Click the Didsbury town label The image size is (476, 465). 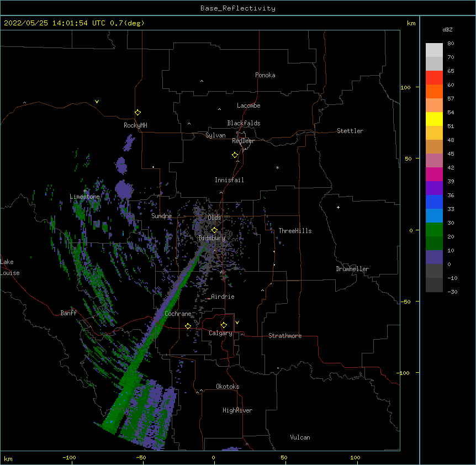pyautogui.click(x=211, y=238)
